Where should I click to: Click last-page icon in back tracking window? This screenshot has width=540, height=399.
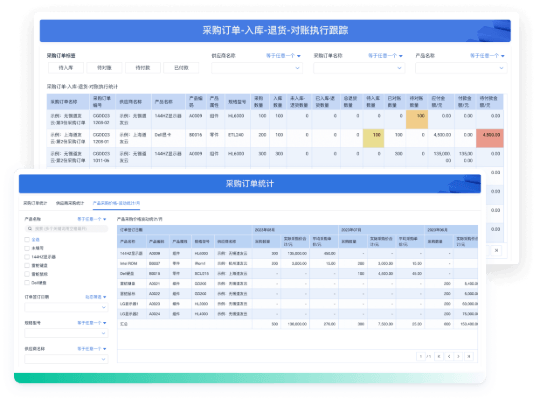coord(496,250)
